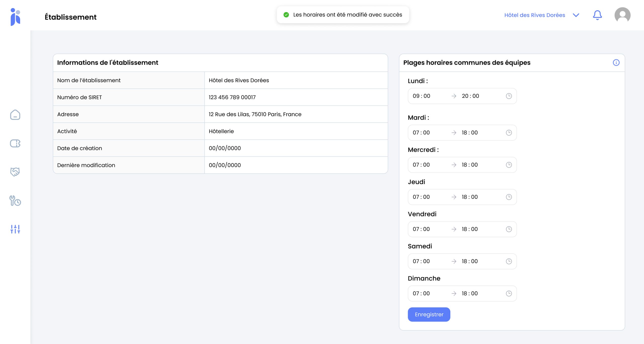
Task: Open the ticket icon in sidebar
Action: (x=15, y=143)
